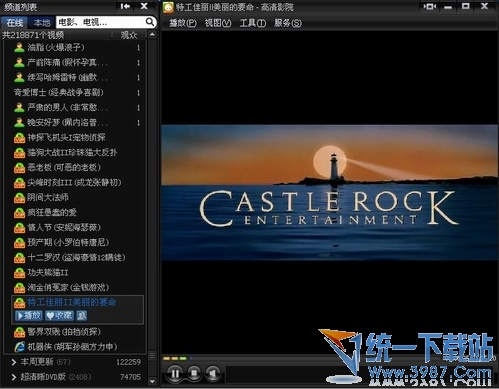
Task: Select 机器侠 with the IE icon
Action: (x=72, y=347)
